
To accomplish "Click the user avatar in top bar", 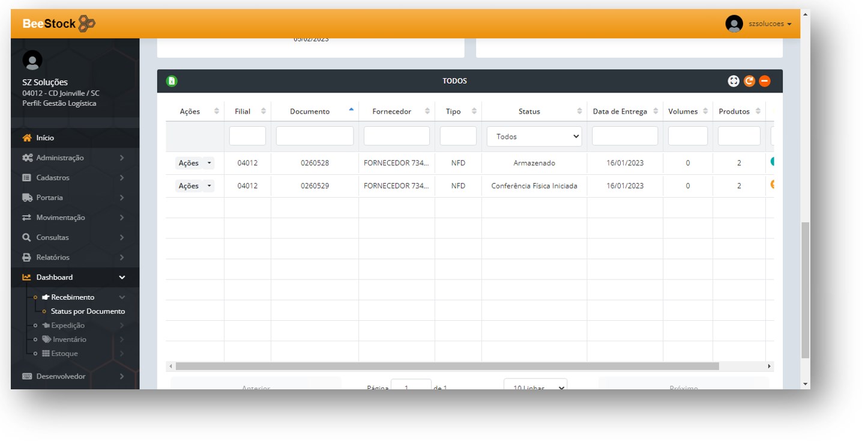I will (734, 24).
